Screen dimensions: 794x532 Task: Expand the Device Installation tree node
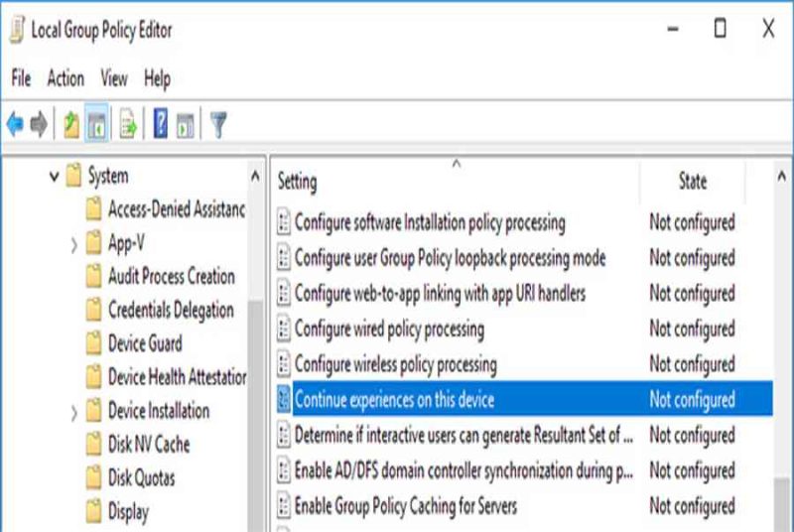tap(73, 413)
